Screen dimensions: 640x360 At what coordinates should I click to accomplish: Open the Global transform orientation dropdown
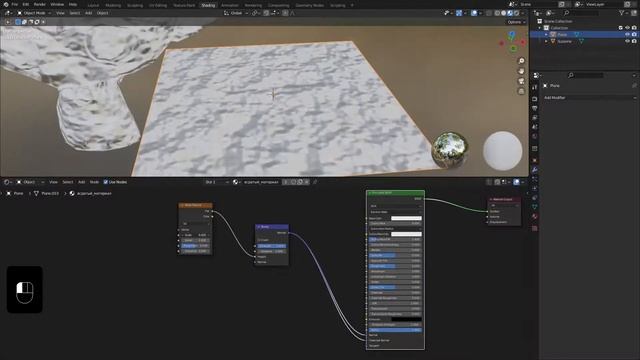click(x=236, y=13)
